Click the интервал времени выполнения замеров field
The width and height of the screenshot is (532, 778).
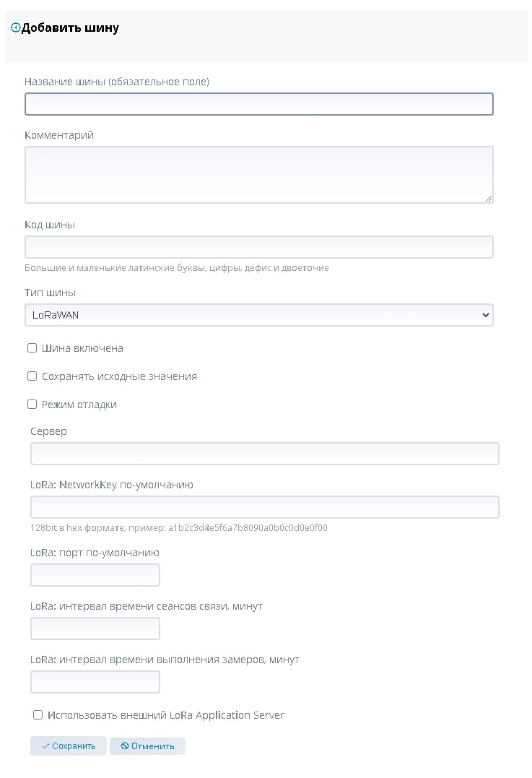click(95, 682)
